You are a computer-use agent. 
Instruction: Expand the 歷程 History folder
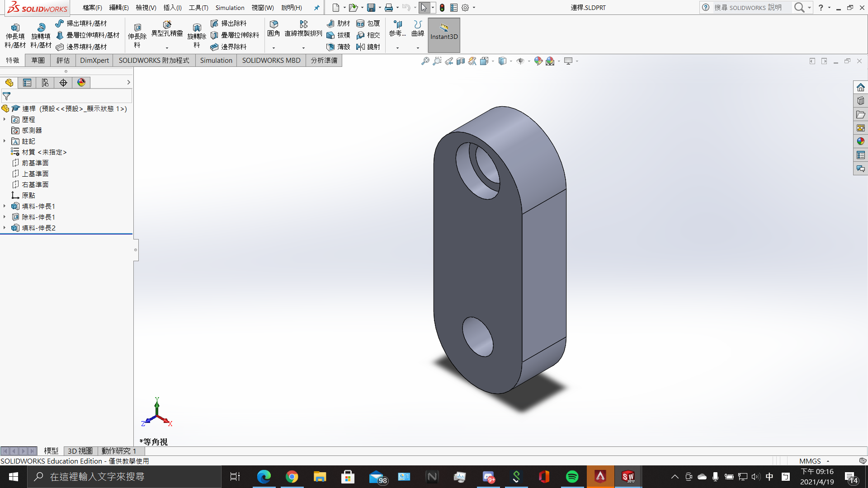click(5, 119)
